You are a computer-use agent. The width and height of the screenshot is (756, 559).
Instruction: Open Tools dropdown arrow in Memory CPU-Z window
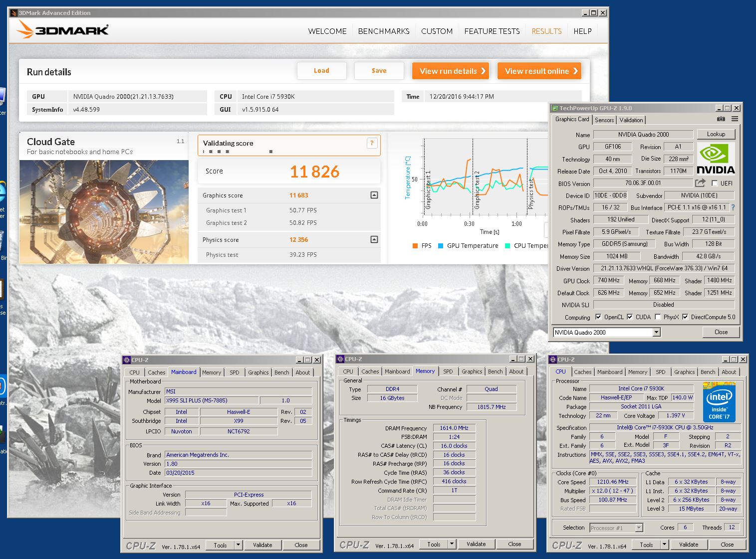[452, 544]
